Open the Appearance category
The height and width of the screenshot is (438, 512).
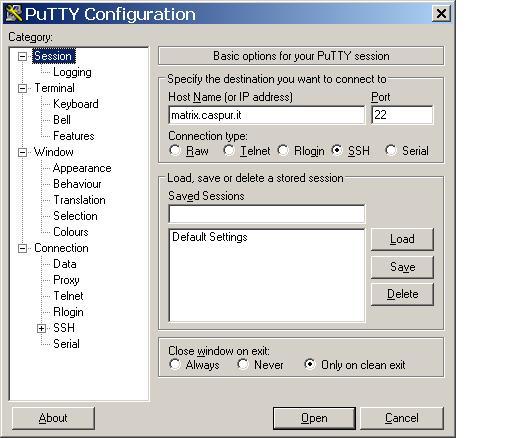pos(82,168)
